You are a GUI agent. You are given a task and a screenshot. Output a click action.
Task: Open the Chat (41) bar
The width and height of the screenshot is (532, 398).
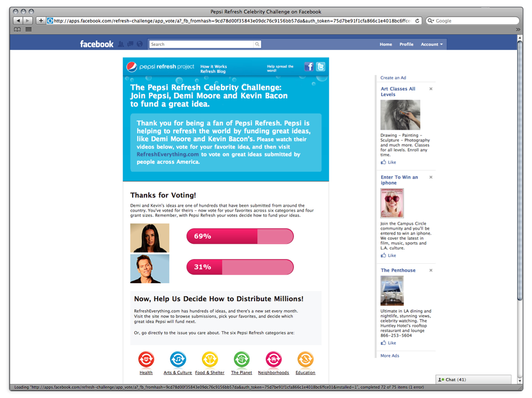(x=474, y=379)
